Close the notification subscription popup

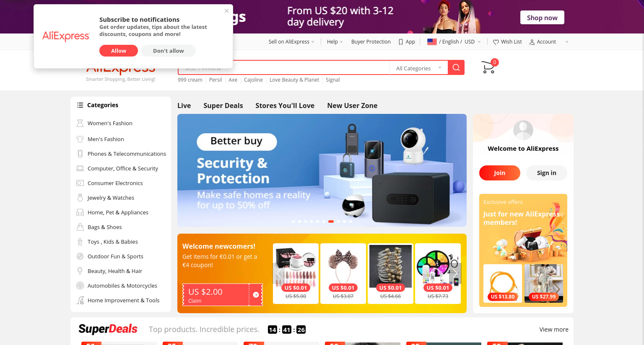pos(226,11)
